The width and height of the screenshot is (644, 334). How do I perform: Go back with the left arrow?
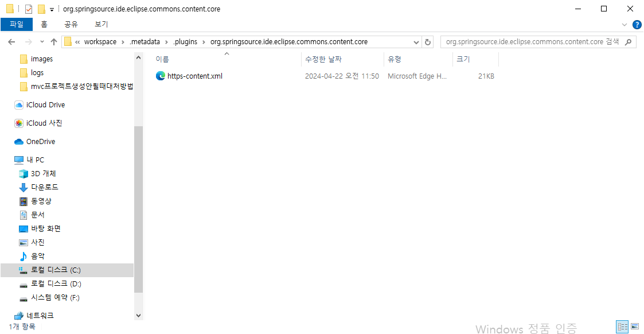11,42
